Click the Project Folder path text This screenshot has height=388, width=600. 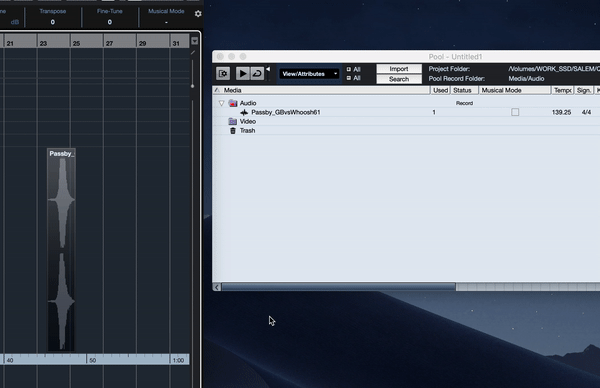tap(554, 69)
